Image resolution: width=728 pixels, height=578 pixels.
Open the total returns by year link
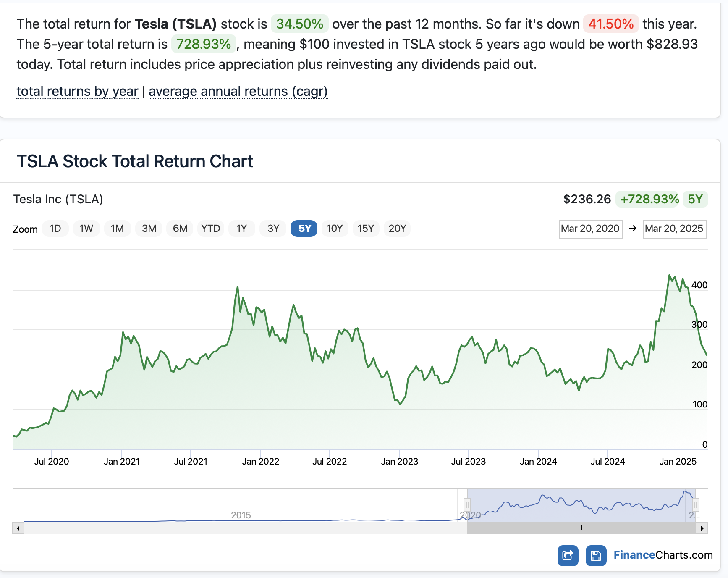coord(77,91)
